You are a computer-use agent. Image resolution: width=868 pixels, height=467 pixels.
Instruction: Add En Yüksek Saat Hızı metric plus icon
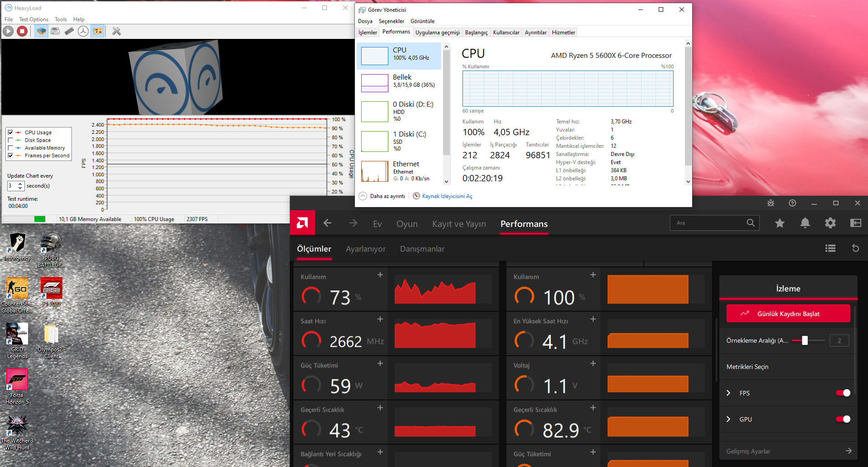(593, 319)
